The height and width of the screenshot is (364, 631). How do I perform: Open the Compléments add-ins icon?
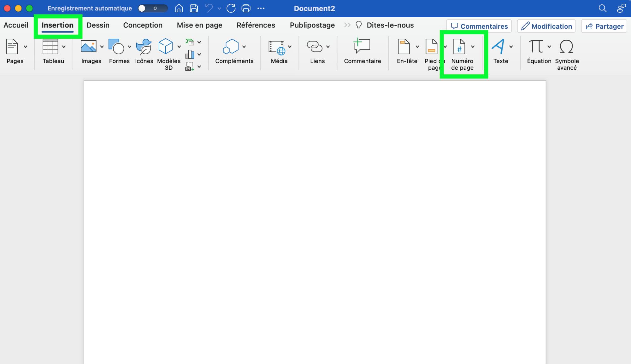pyautogui.click(x=231, y=47)
